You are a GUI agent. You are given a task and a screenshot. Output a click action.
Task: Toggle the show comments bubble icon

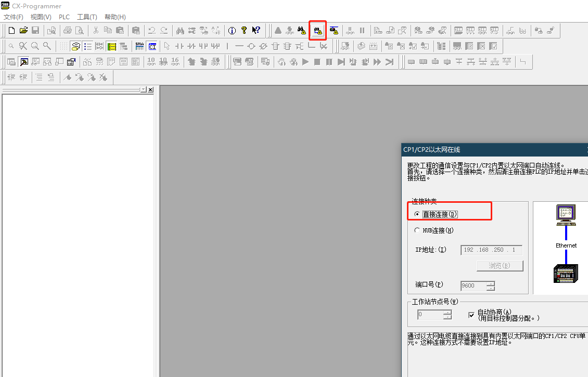(x=76, y=46)
